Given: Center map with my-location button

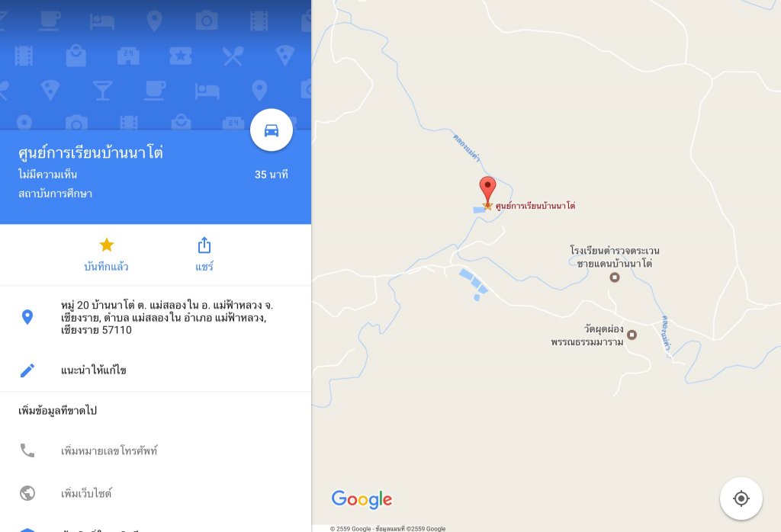Looking at the screenshot, I should coord(741,498).
